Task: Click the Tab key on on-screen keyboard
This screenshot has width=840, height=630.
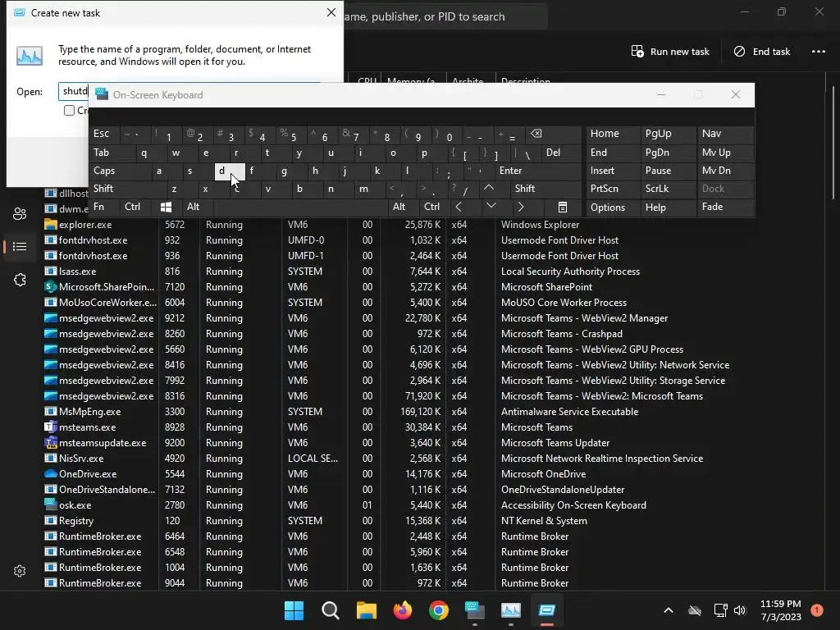Action: [x=112, y=153]
